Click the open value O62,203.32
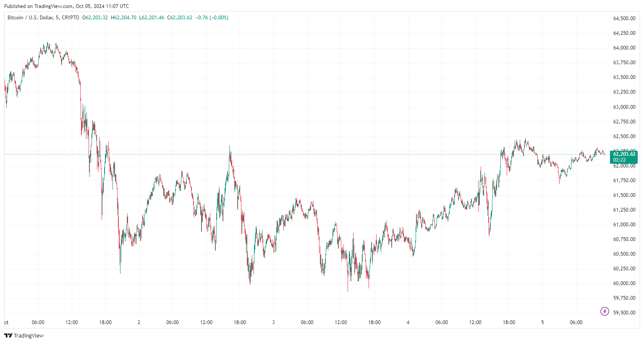This screenshot has height=343, width=644. pos(95,18)
